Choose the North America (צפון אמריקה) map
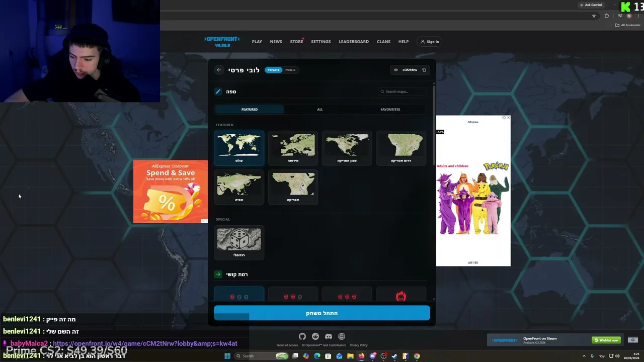Viewport: 644px width, 362px height. [347, 148]
